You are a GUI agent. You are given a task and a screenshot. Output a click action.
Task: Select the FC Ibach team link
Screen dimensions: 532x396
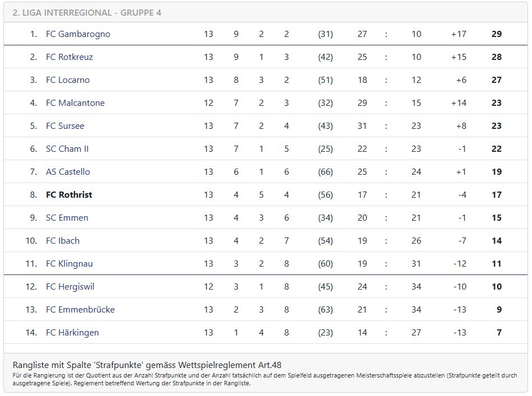63,241
